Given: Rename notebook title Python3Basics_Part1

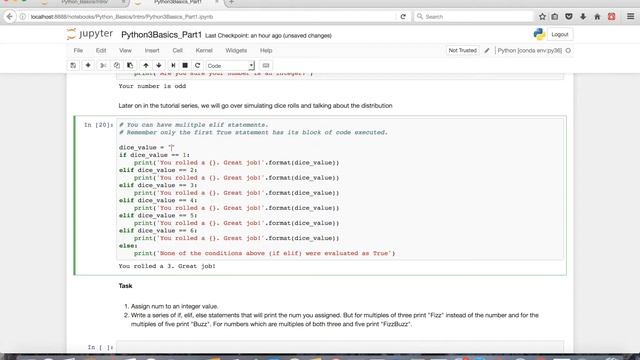Looking at the screenshot, I should pyautogui.click(x=162, y=35).
